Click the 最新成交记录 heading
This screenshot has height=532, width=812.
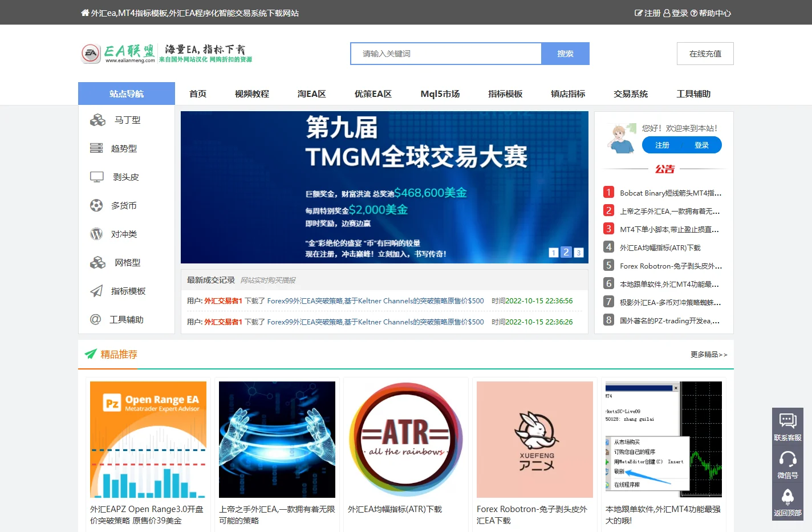211,280
